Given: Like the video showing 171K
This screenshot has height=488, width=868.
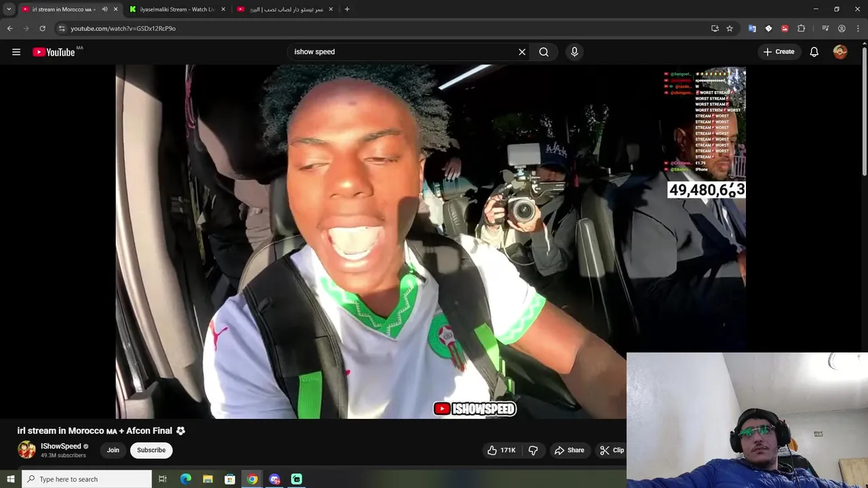Looking at the screenshot, I should (x=501, y=450).
